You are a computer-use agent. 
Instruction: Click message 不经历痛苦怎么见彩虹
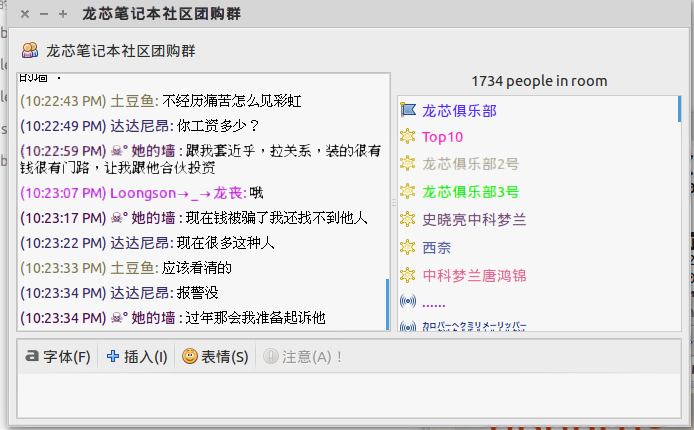[231, 101]
